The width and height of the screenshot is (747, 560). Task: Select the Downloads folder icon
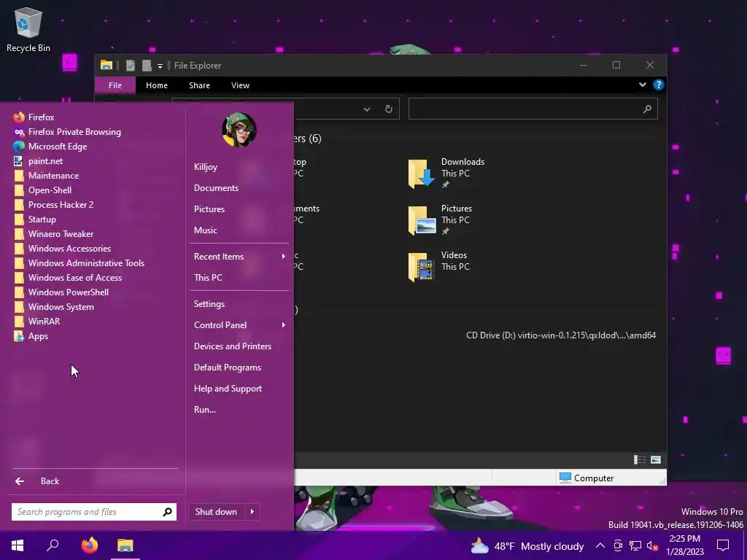click(x=422, y=173)
